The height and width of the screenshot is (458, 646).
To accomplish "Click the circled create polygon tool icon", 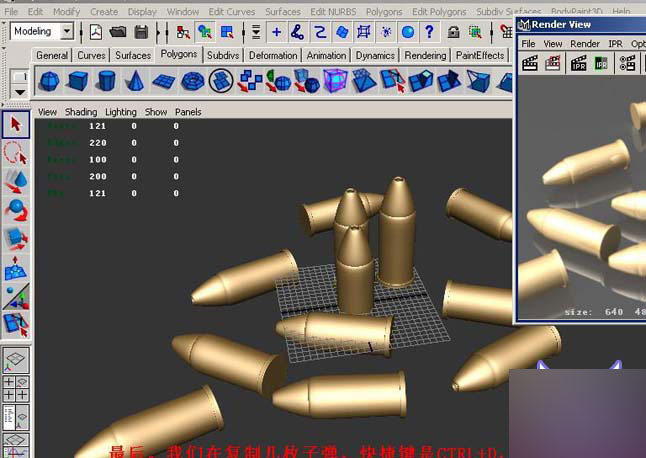I will pyautogui.click(x=221, y=81).
